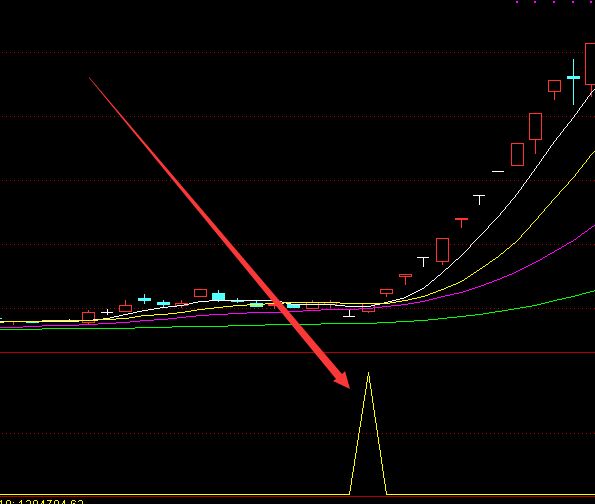Select the solid red T-shaped candlestick
Screen dimensions: 595x504
tap(461, 222)
